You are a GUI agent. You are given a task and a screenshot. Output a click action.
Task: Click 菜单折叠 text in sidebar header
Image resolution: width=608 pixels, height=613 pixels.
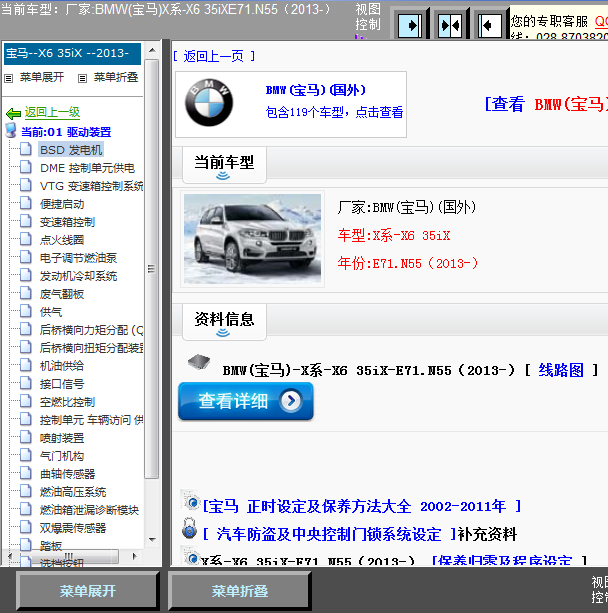coord(116,77)
